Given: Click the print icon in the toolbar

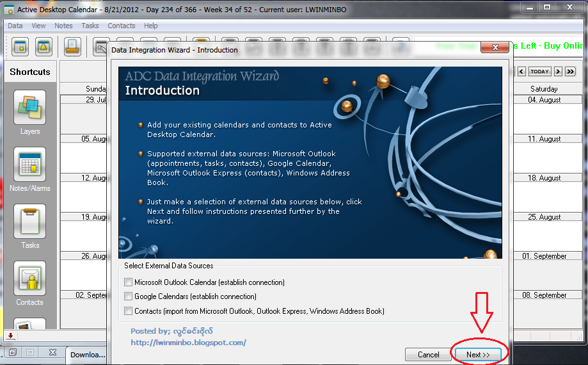Looking at the screenshot, I should tap(72, 47).
